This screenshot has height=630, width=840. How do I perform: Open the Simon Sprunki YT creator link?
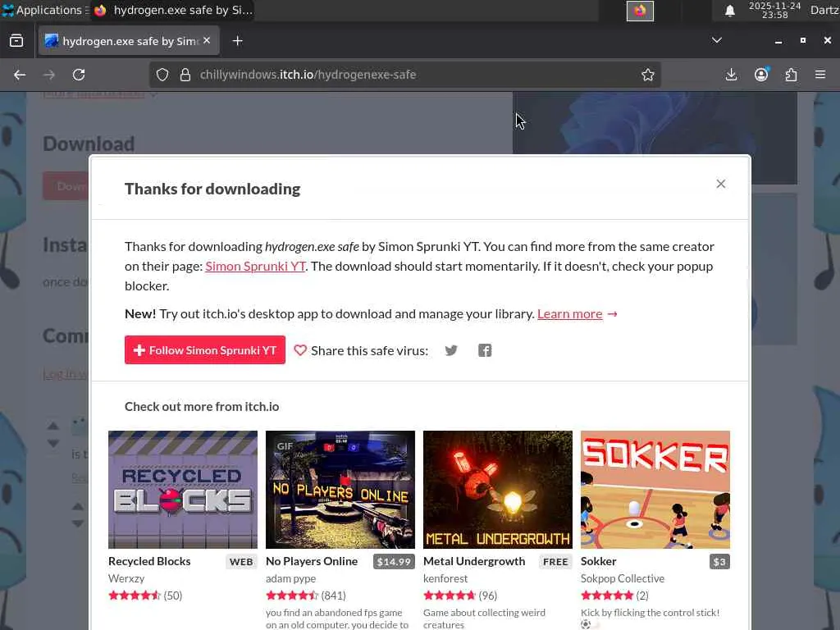[255, 267]
